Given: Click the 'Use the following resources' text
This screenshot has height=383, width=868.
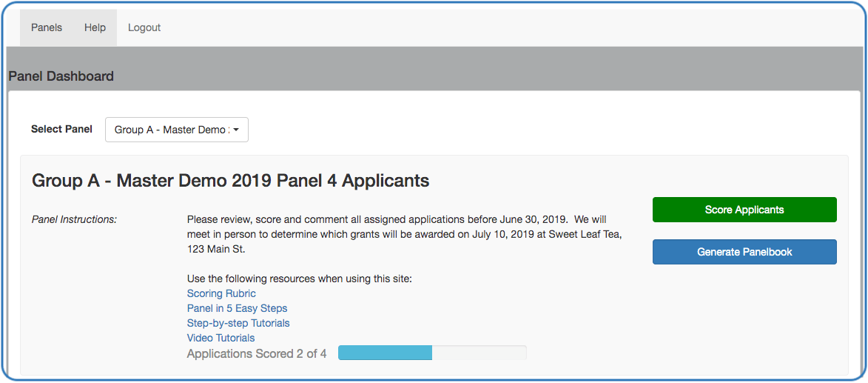Looking at the screenshot, I should click(x=299, y=279).
